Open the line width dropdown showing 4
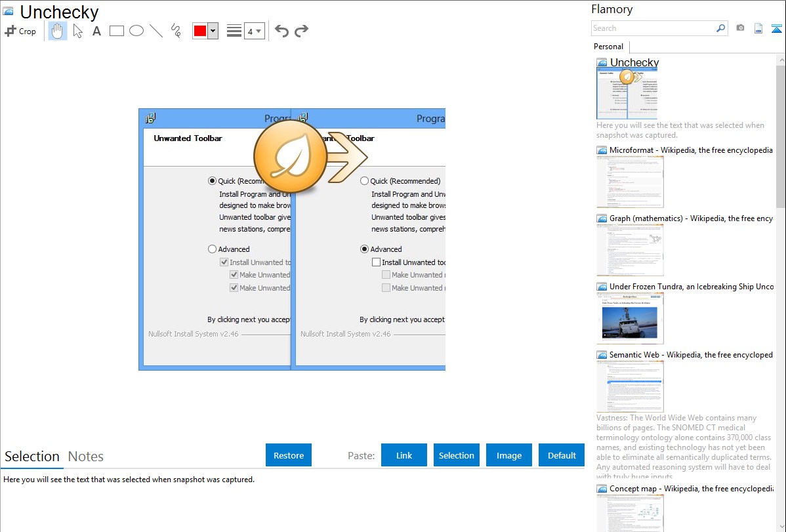The width and height of the screenshot is (786, 532). pyautogui.click(x=254, y=31)
